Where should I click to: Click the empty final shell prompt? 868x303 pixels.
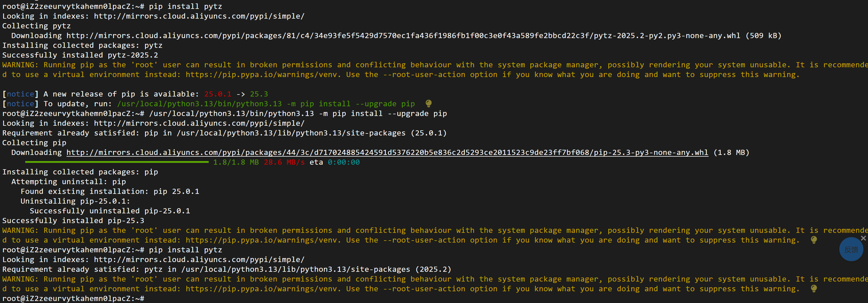pyautogui.click(x=73, y=299)
